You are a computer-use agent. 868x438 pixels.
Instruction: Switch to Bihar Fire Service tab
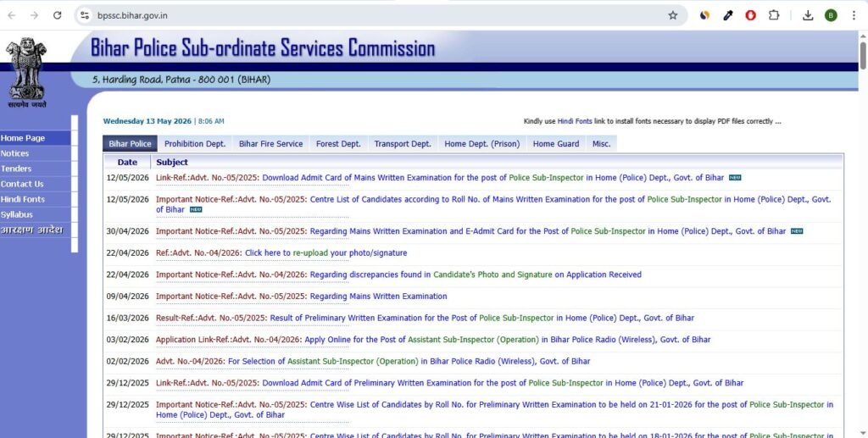click(270, 144)
